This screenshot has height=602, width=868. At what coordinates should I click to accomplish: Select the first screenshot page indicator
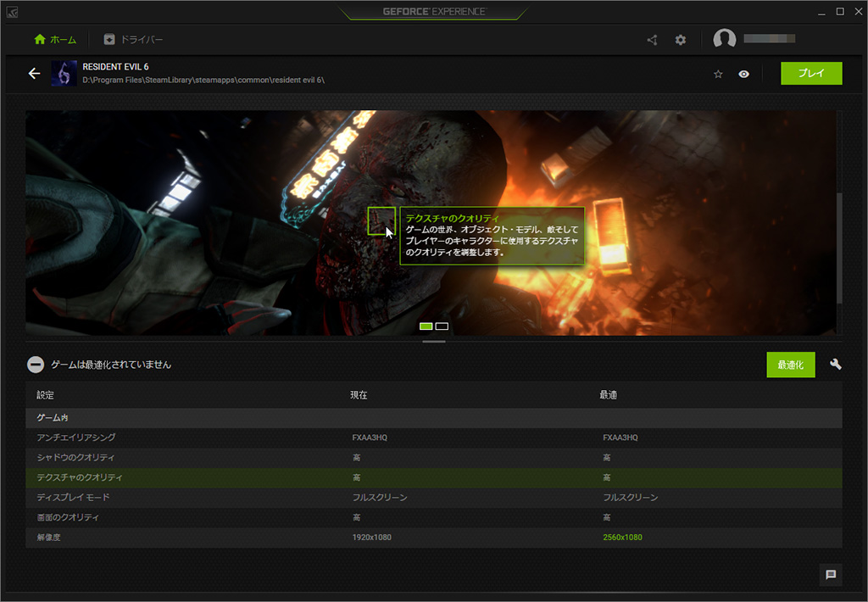(426, 326)
